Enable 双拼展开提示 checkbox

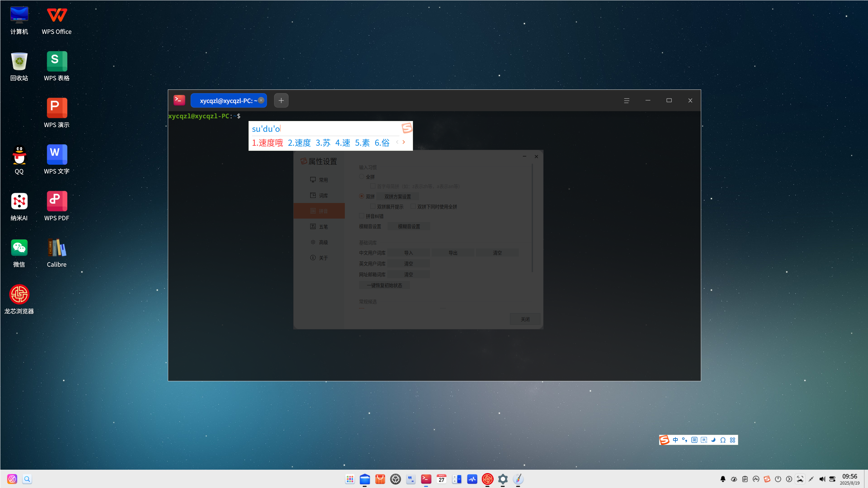pos(373,206)
